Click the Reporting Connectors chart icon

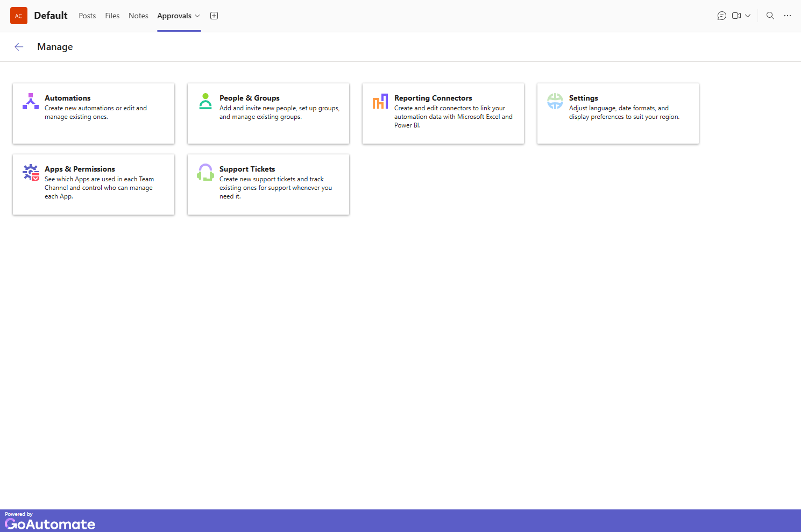tap(380, 101)
